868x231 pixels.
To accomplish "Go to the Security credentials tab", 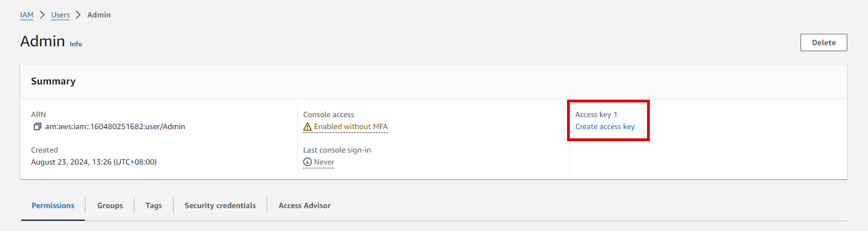I will (x=220, y=205).
